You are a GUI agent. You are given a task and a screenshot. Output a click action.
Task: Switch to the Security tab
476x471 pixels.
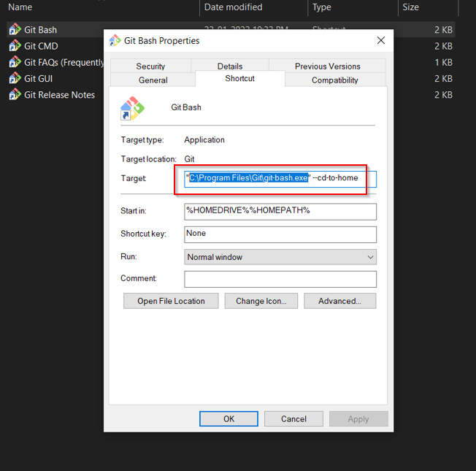tap(150, 66)
